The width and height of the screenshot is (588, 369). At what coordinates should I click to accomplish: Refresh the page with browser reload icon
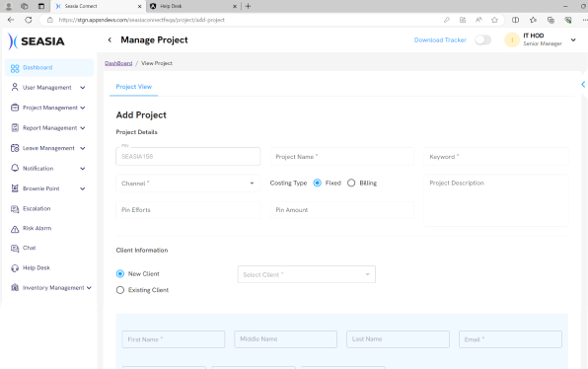pos(29,20)
